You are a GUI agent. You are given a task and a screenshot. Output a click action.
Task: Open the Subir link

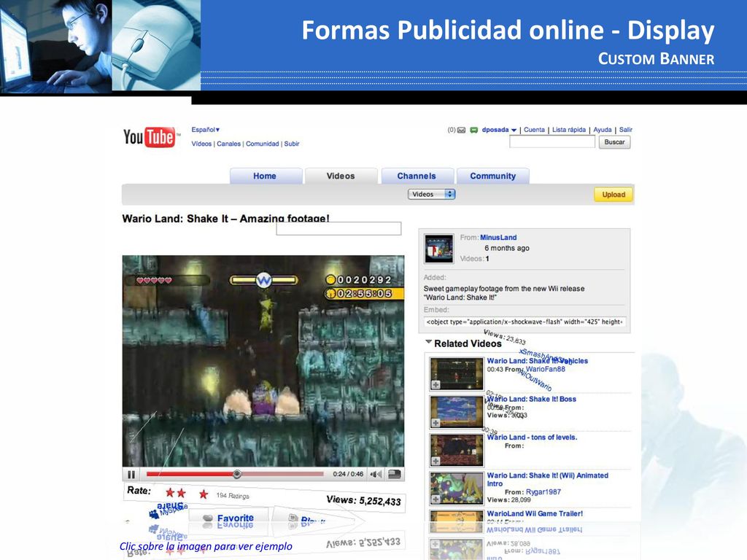tap(292, 144)
